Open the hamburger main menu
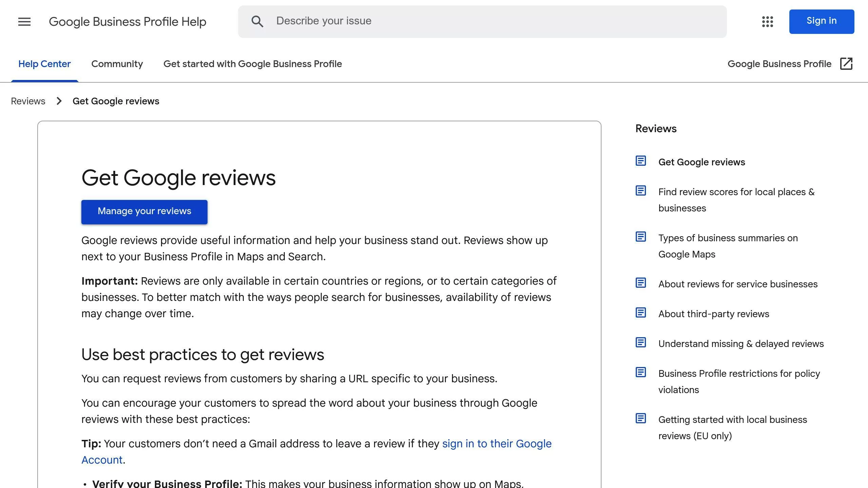This screenshot has width=868, height=488. (24, 22)
